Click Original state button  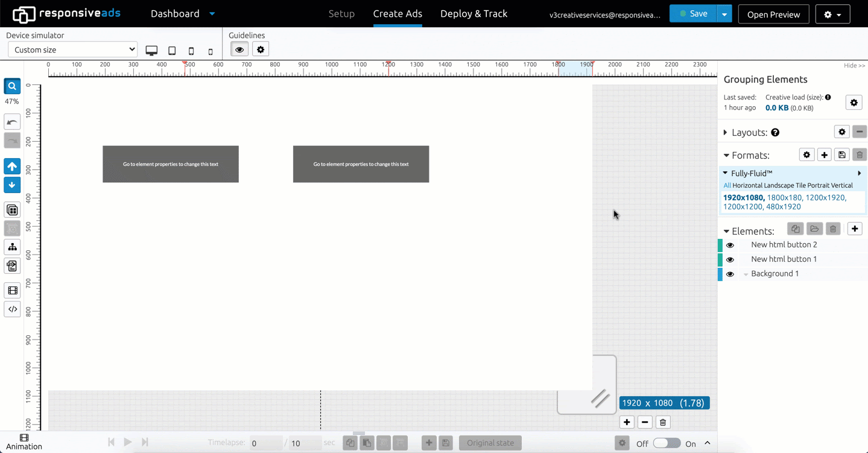point(490,443)
